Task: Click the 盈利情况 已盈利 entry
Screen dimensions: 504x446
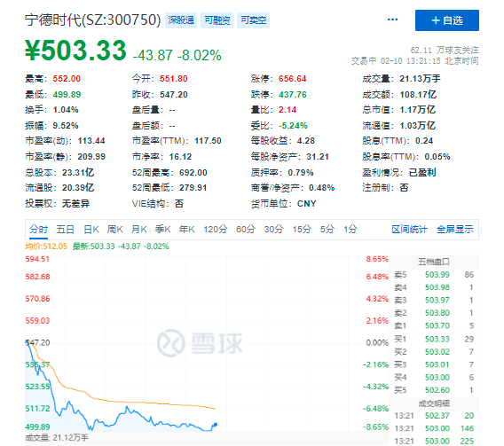Action: pos(399,173)
